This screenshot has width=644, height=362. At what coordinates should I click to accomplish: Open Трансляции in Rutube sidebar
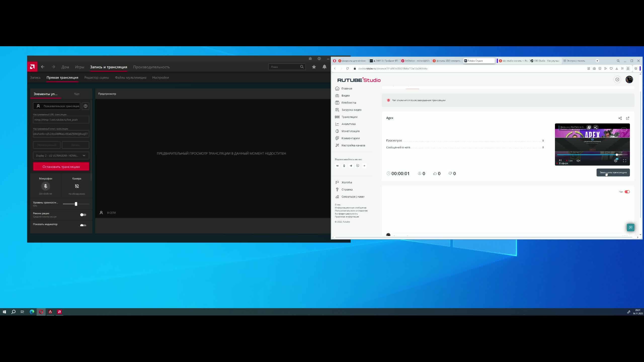[349, 117]
